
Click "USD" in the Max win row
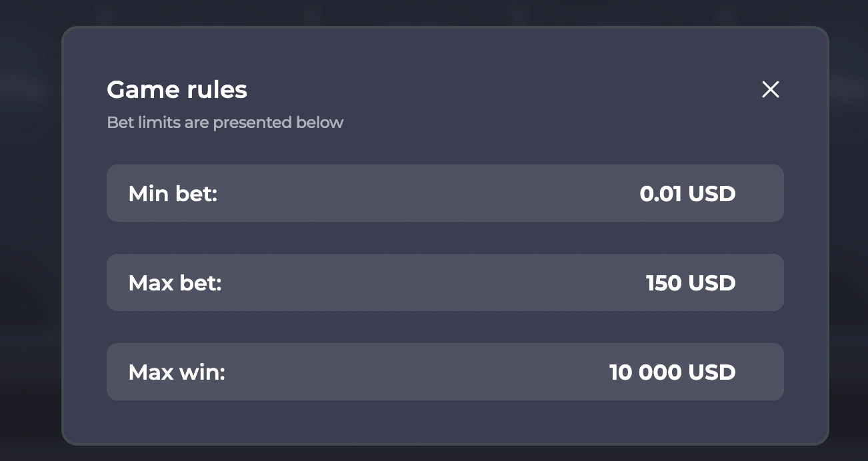coord(712,372)
